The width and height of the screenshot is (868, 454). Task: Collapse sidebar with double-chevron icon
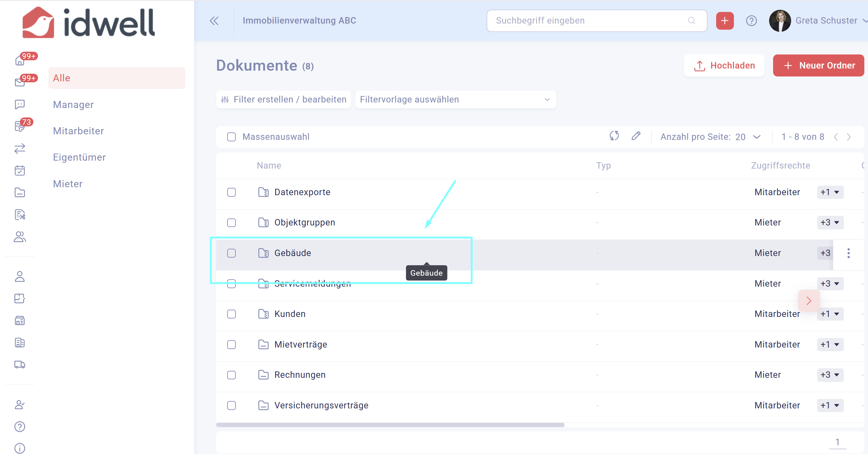214,21
